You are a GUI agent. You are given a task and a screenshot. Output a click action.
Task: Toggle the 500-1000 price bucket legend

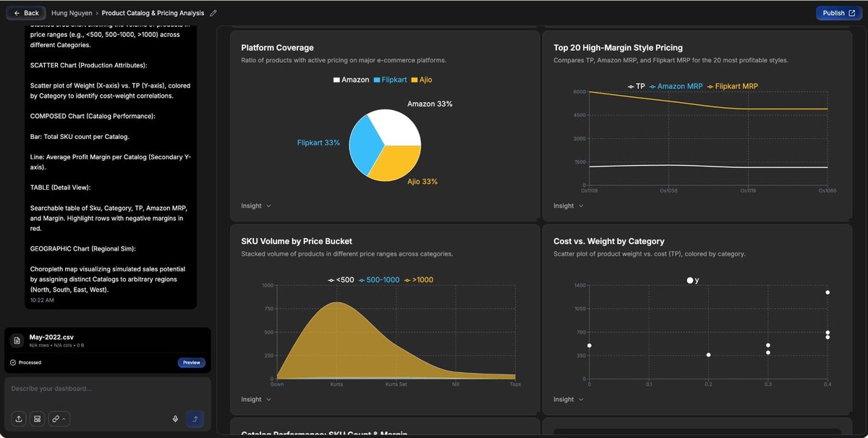tap(379, 279)
